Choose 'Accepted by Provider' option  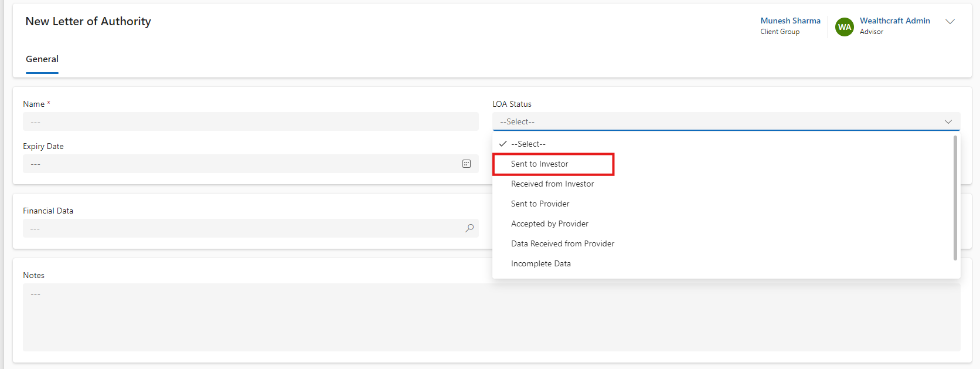coord(549,224)
